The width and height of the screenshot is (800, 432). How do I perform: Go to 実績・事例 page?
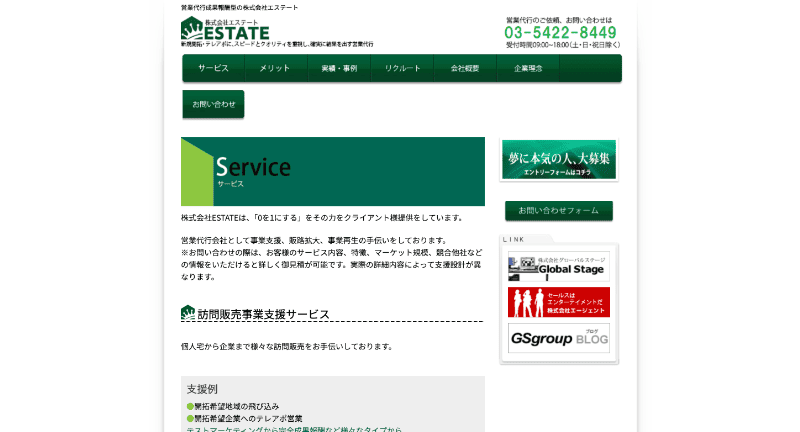pos(339,68)
